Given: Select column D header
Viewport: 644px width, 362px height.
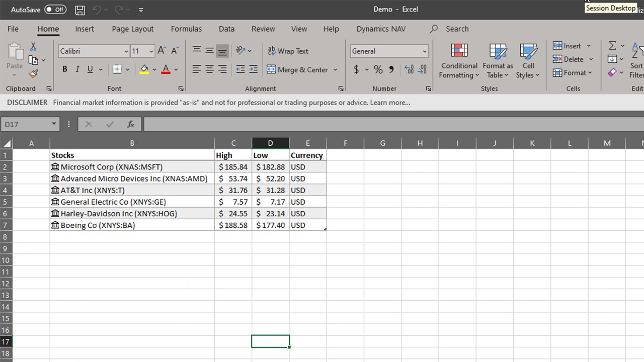Looking at the screenshot, I should pos(271,143).
